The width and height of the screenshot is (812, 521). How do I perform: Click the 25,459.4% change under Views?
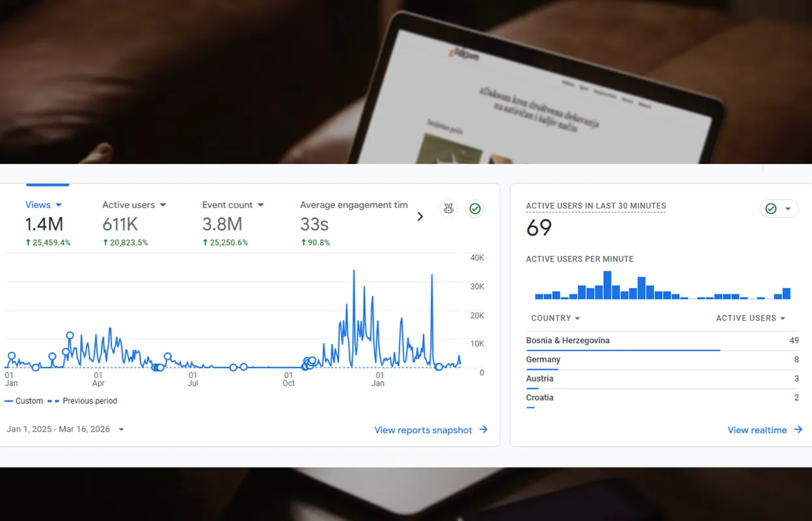tap(47, 243)
